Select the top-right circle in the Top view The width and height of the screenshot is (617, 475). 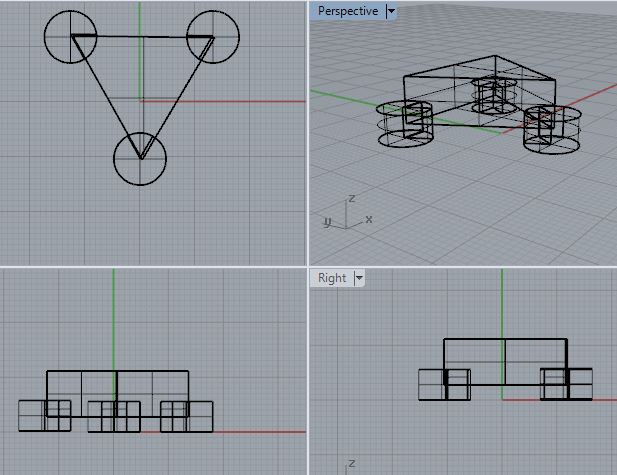click(x=213, y=37)
